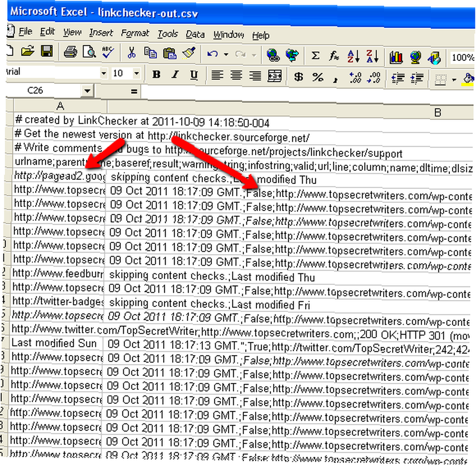
Task: Paste from clipboard icon
Action: click(170, 53)
